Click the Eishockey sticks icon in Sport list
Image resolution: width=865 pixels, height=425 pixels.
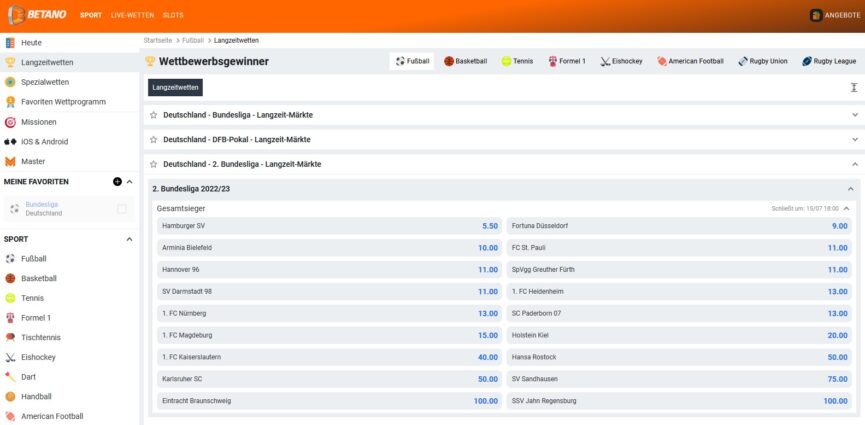(10, 357)
